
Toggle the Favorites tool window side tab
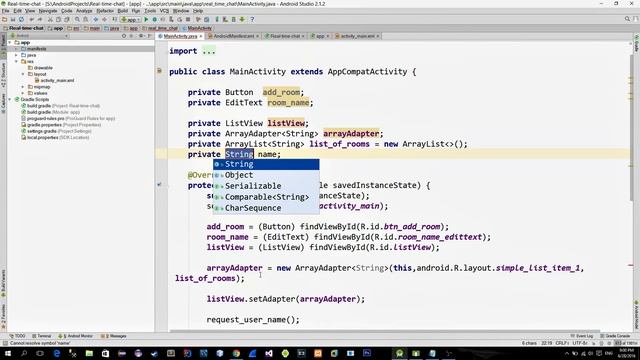coord(3,318)
